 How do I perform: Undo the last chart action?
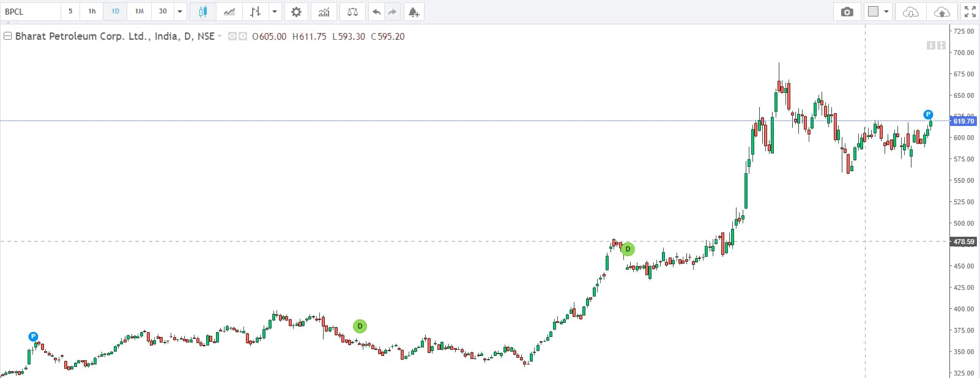point(376,12)
